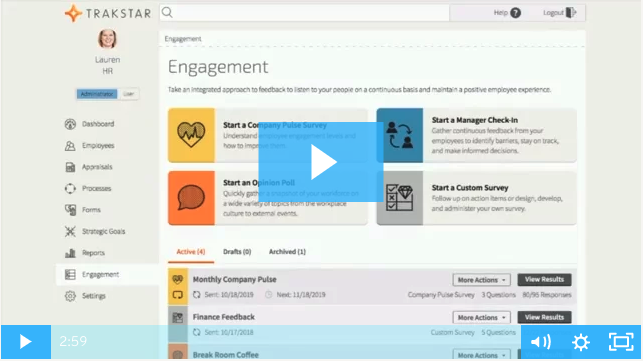Click the Settings gear sidebar icon
This screenshot has width=643, height=361.
(x=70, y=296)
